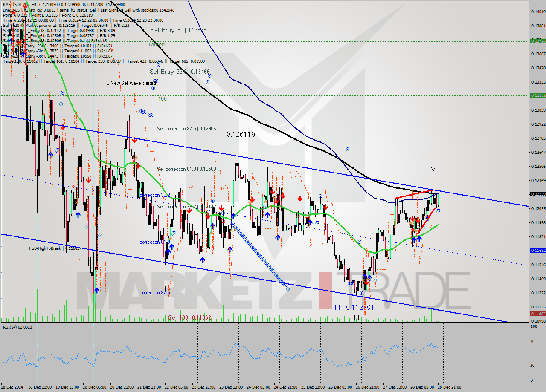The width and height of the screenshot is (546, 392).
Task: Select price axis value 0.12369
Action: click(538, 181)
